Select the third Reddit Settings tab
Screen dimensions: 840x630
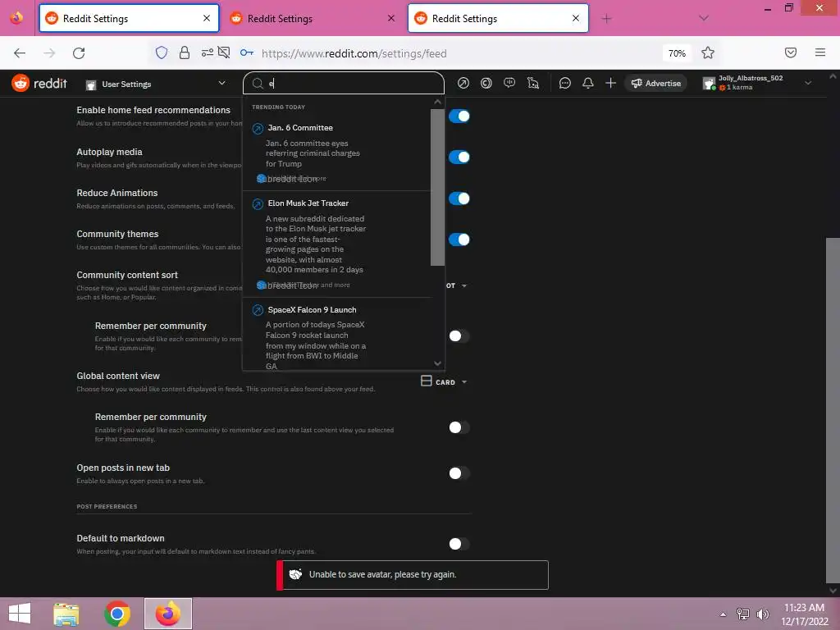coord(498,18)
